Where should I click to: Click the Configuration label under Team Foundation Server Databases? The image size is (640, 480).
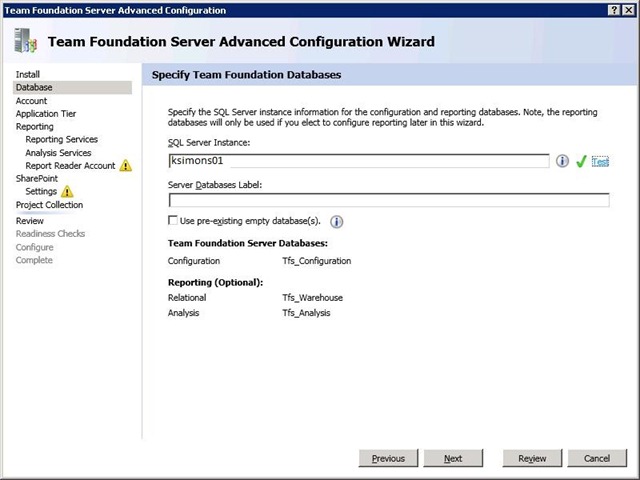(194, 261)
